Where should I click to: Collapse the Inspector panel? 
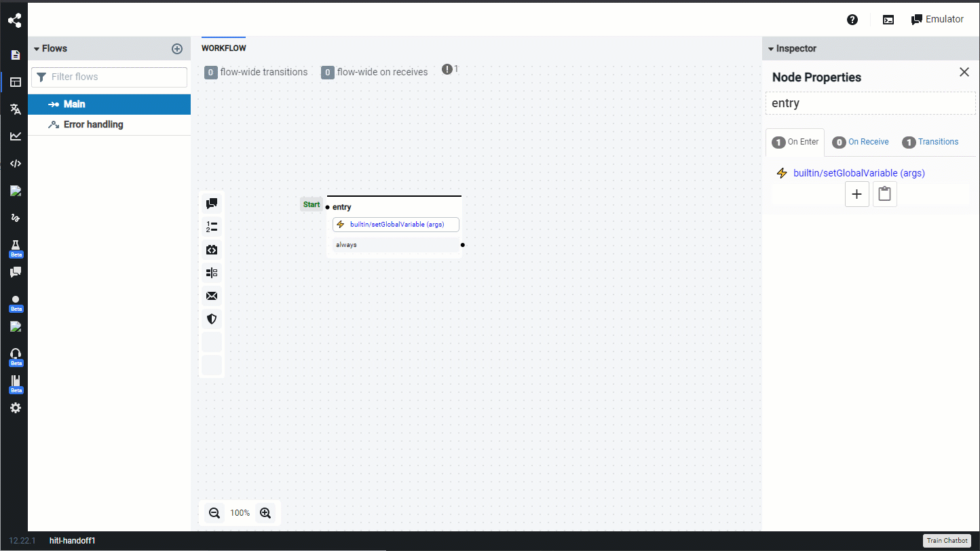[792, 49]
